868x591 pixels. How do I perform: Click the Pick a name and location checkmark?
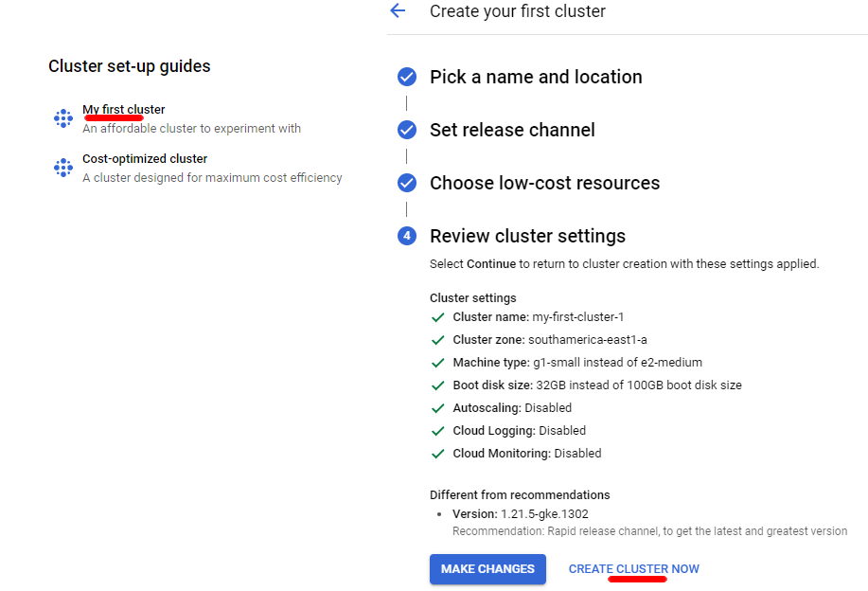click(407, 77)
